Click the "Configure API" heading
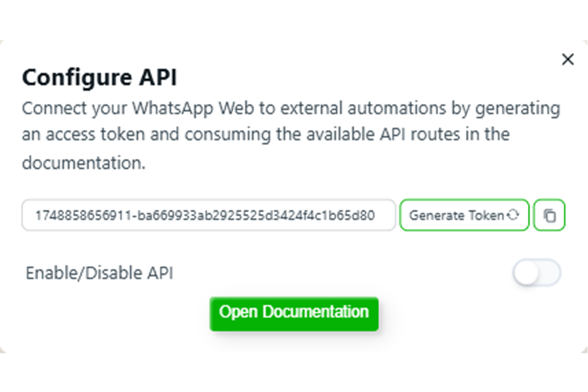This screenshot has width=588, height=392. click(99, 77)
